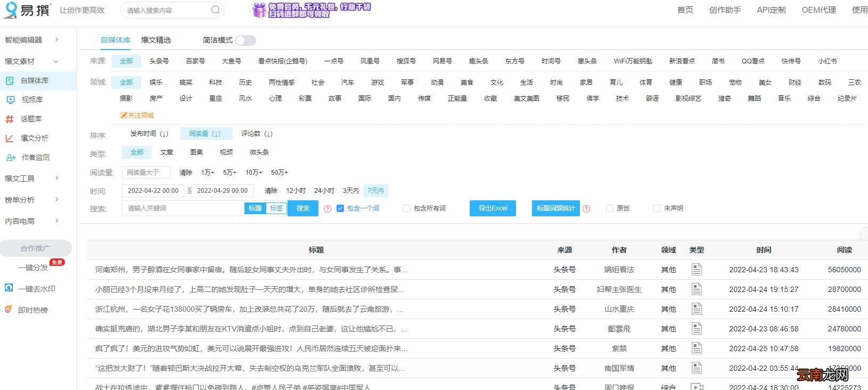The image size is (868, 390).
Task: Choose the 视频 type filter
Action: 226,152
